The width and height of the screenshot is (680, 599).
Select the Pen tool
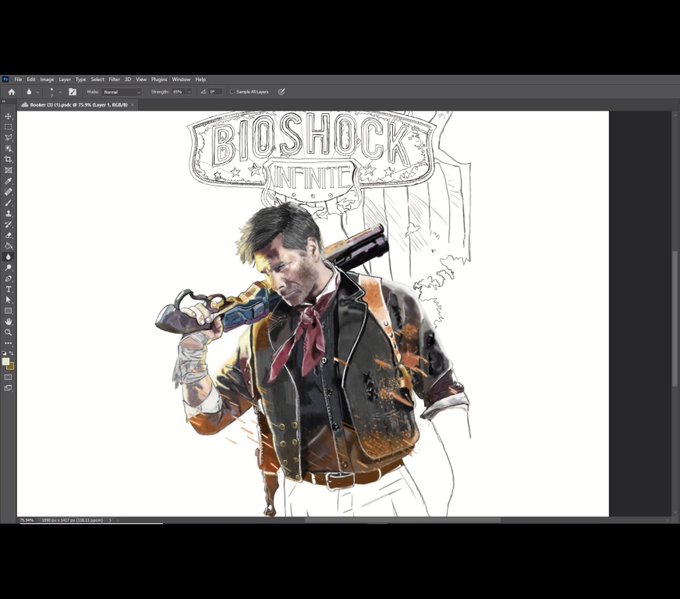coord(8,279)
